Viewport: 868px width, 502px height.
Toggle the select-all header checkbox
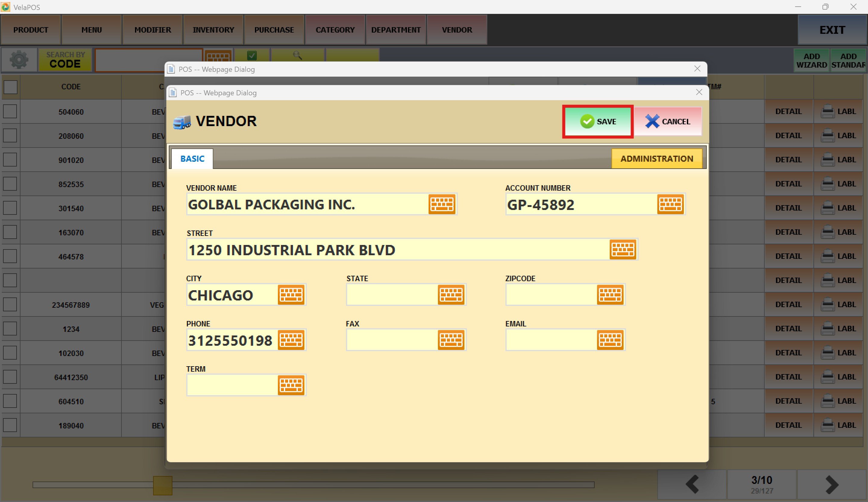(x=10, y=87)
